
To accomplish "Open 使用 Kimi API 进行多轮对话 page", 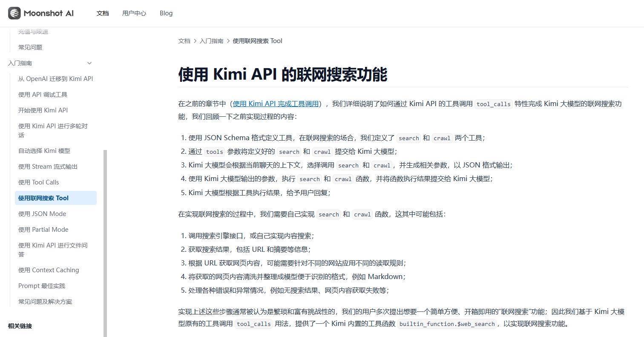I will (x=53, y=130).
